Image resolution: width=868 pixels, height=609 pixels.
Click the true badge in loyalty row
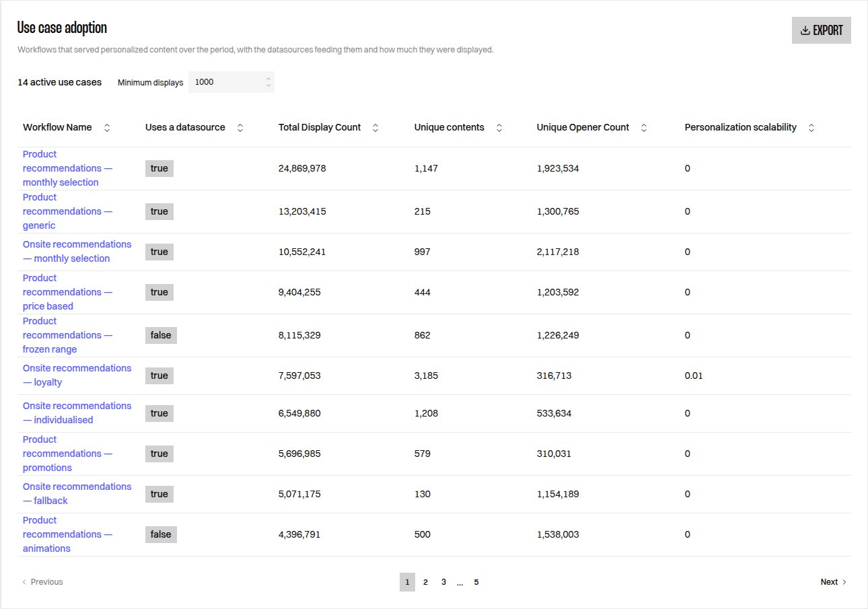(159, 375)
